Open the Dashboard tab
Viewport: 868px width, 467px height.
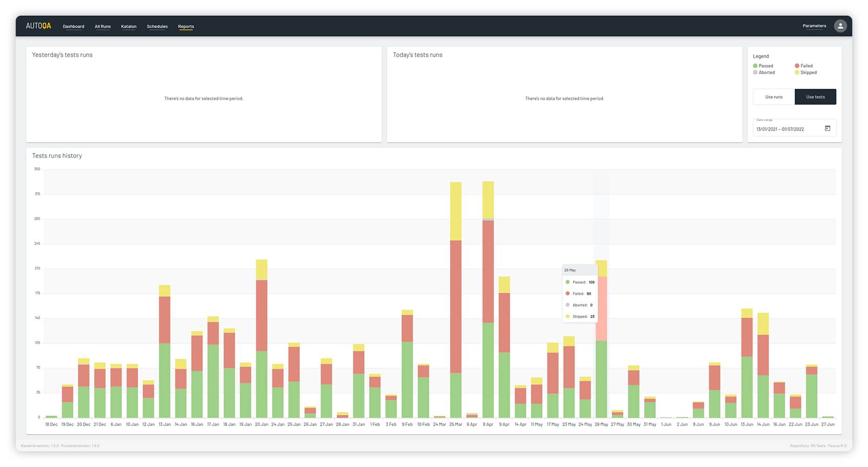tap(73, 27)
